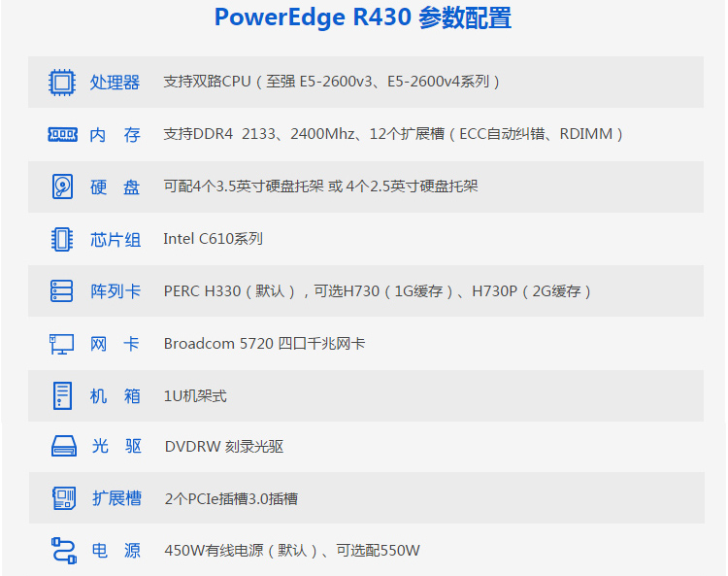
Task: Select the expansion slot motherboard icon
Action: (x=62, y=498)
